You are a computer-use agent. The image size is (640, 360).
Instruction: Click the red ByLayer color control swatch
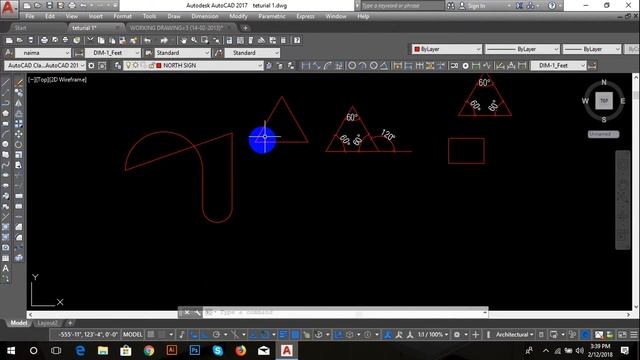pos(417,49)
